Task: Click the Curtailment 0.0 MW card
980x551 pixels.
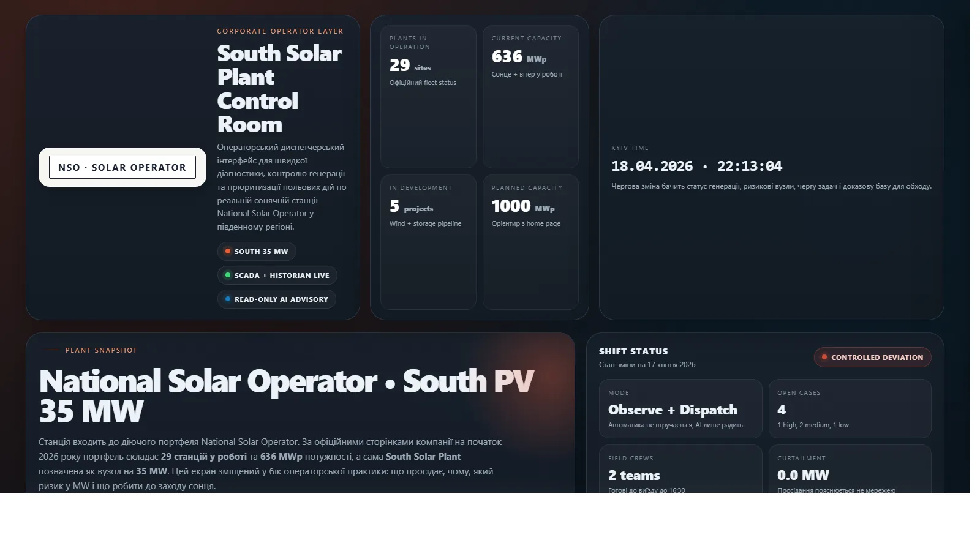Action: tap(850, 469)
